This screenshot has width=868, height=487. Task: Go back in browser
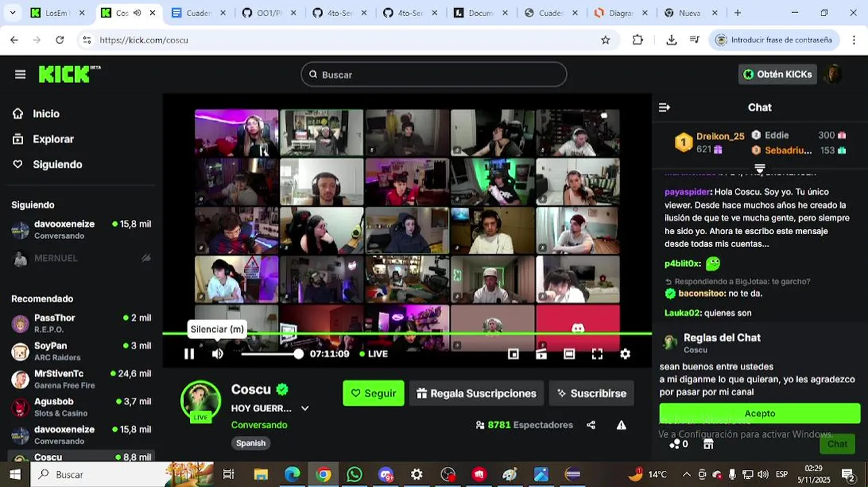pos(14,40)
